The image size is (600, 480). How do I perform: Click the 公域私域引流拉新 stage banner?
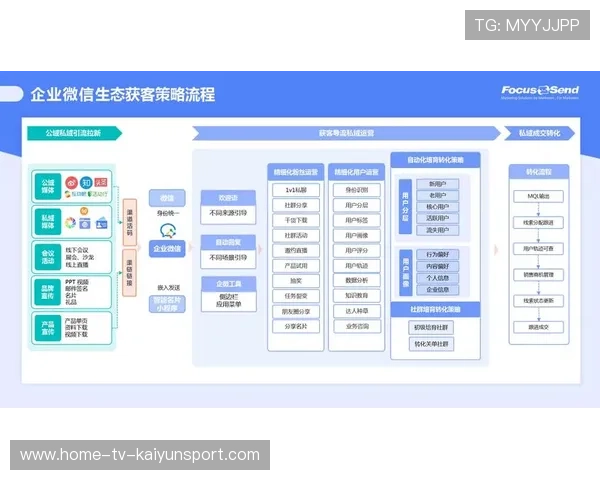(74, 133)
